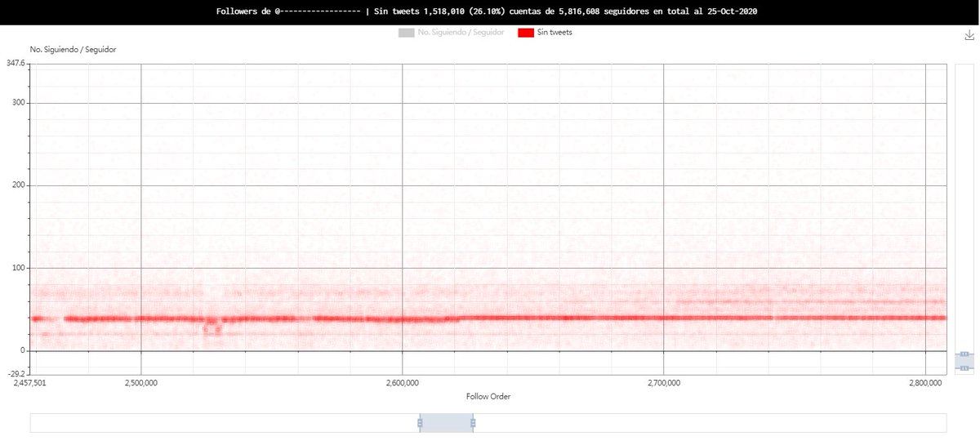
Task: Click the x-axis label 2,800,000
Action: point(925,382)
